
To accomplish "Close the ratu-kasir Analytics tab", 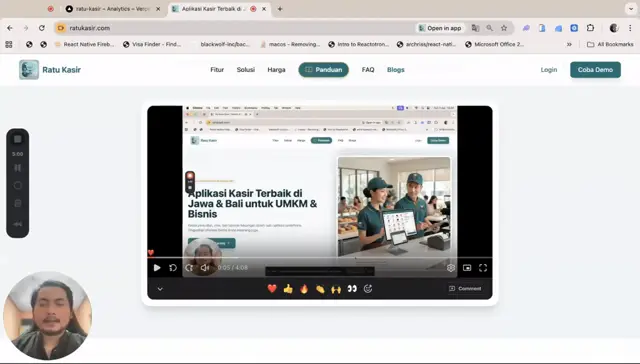I will point(158,9).
